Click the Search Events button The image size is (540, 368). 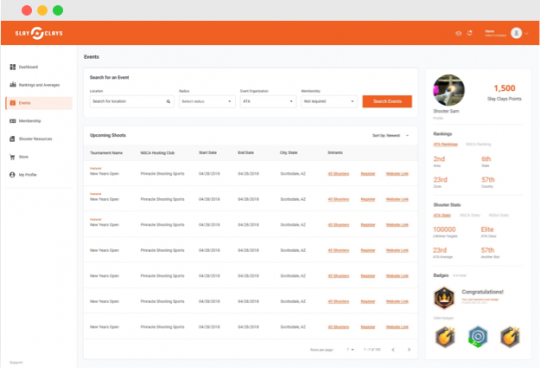pyautogui.click(x=387, y=102)
